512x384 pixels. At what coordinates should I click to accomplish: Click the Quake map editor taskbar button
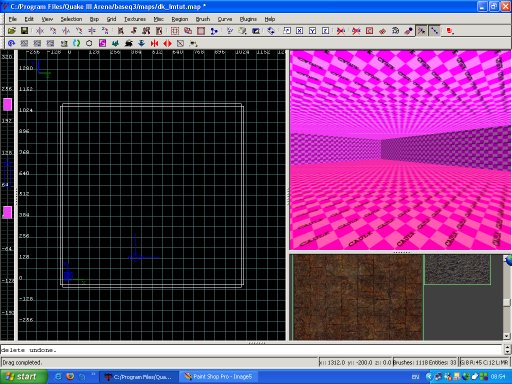coord(139,377)
